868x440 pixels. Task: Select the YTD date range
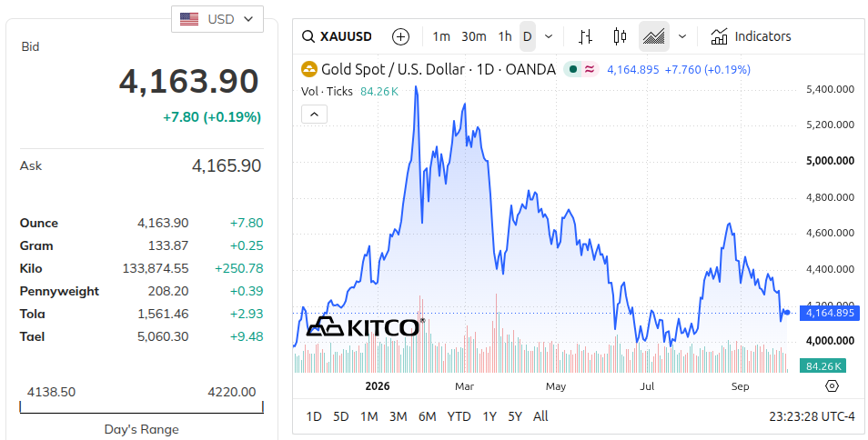pos(459,416)
